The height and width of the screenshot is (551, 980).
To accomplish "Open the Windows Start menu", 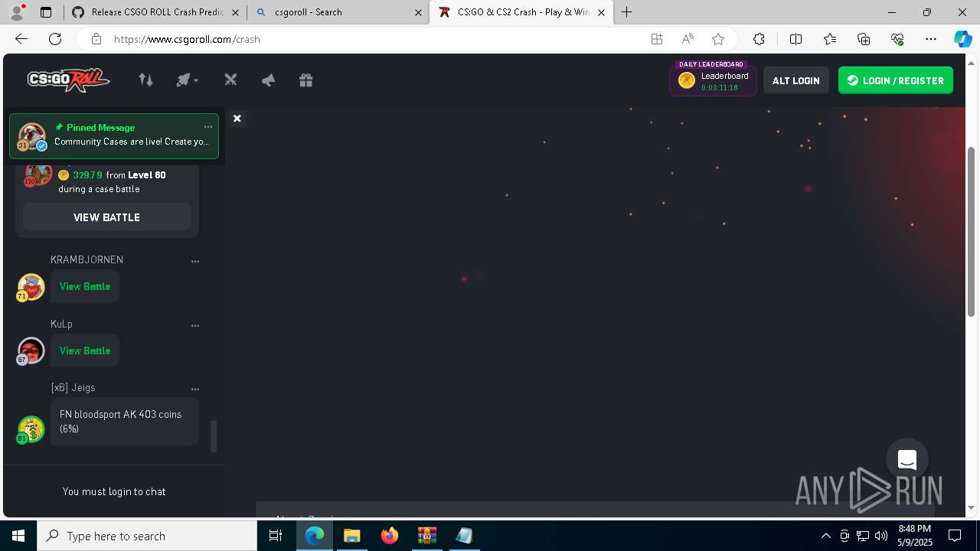I will pyautogui.click(x=18, y=536).
